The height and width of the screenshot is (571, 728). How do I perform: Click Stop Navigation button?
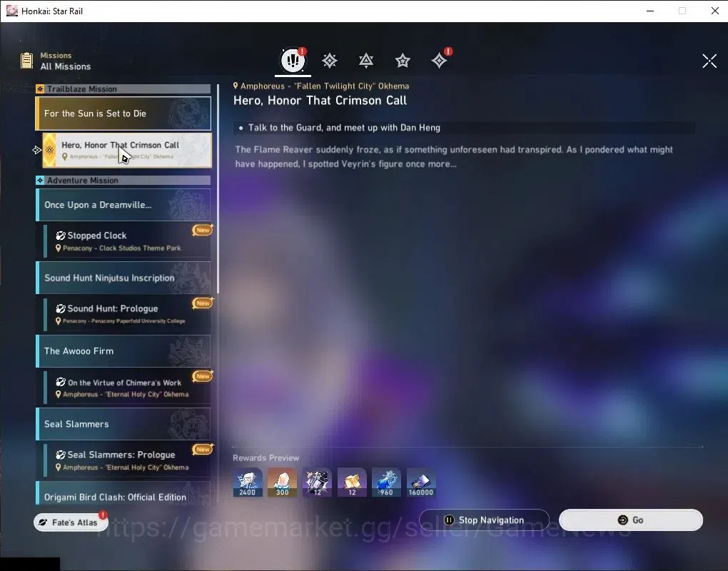(484, 520)
